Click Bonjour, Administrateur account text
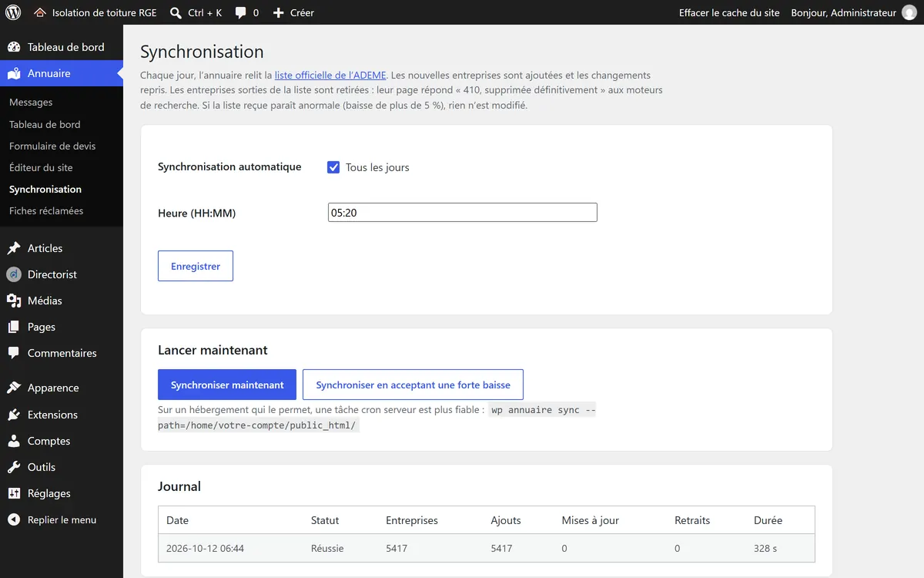Viewport: 924px width, 578px height. tap(843, 12)
